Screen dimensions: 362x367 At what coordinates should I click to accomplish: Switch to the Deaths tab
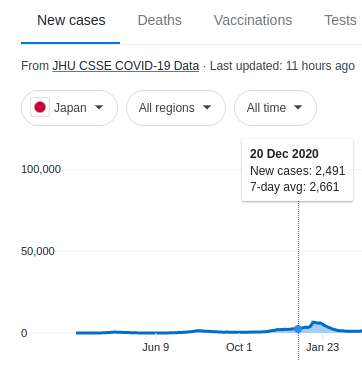160,20
